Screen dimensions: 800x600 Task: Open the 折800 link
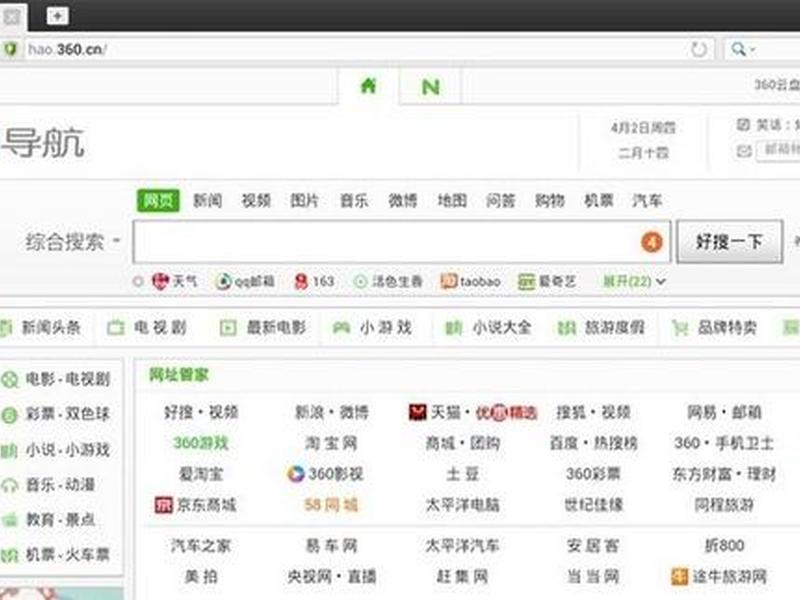pos(724,546)
